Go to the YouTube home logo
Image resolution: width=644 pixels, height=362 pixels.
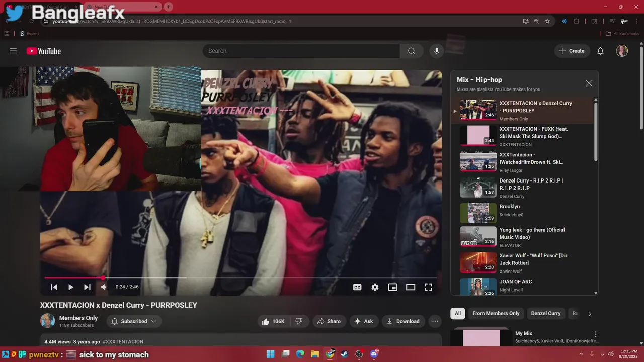click(44, 51)
